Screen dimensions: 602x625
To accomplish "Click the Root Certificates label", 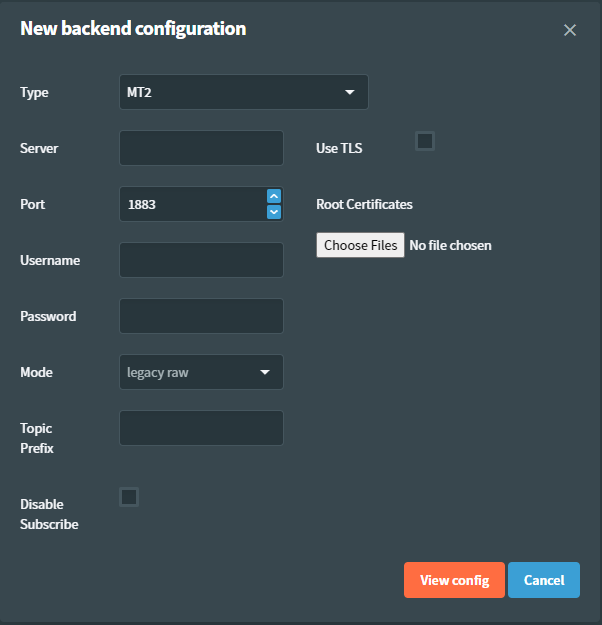I will pyautogui.click(x=364, y=204).
